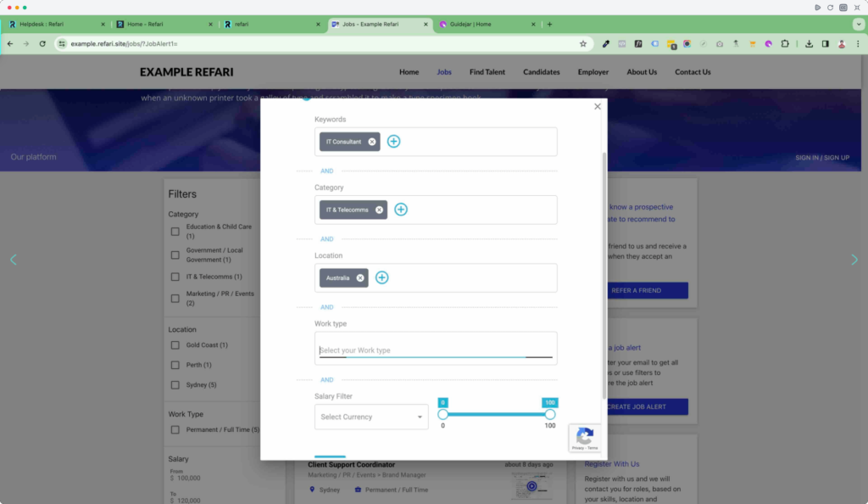Viewport: 868px width, 504px height.
Task: Close the Helpdesk : Refari tab
Action: (x=103, y=25)
